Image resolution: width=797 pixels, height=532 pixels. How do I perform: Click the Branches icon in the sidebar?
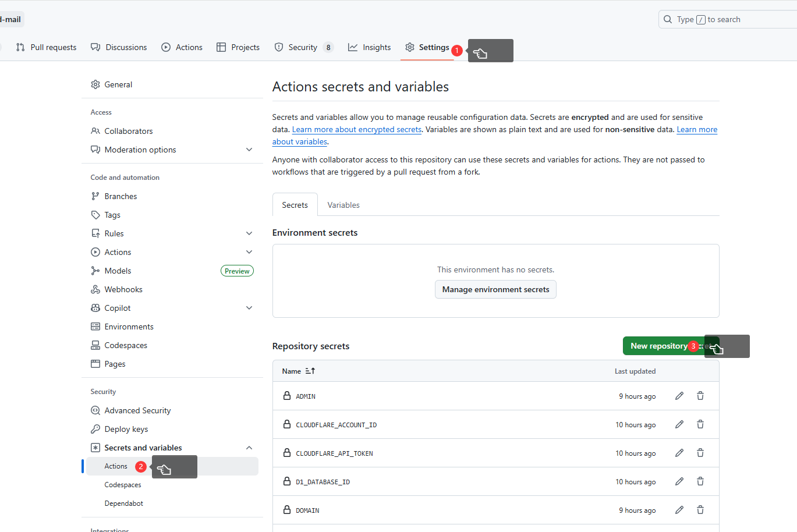tap(95, 196)
